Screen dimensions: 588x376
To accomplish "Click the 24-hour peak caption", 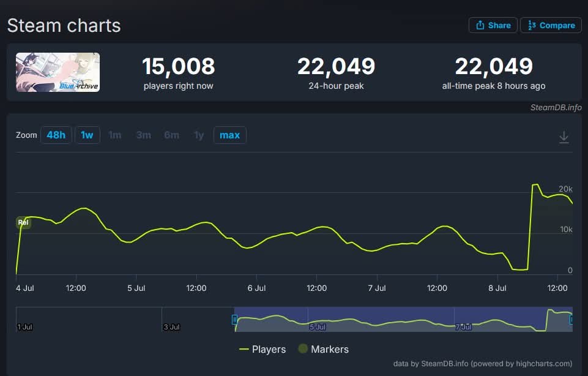I will coord(336,86).
